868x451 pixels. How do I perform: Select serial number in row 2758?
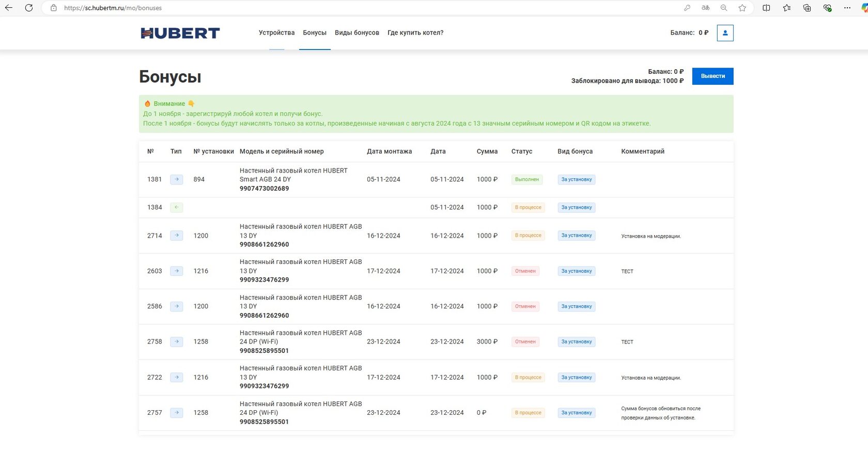[x=265, y=351]
